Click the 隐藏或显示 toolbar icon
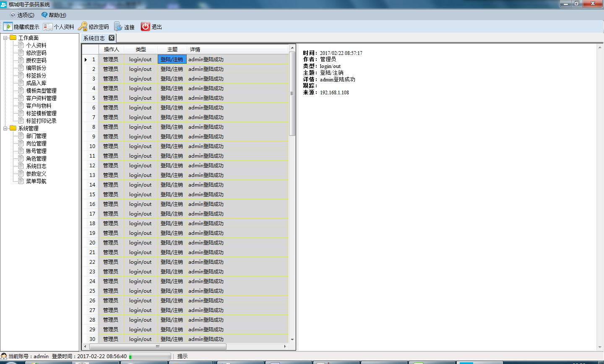This screenshot has height=364, width=604. tap(8, 26)
